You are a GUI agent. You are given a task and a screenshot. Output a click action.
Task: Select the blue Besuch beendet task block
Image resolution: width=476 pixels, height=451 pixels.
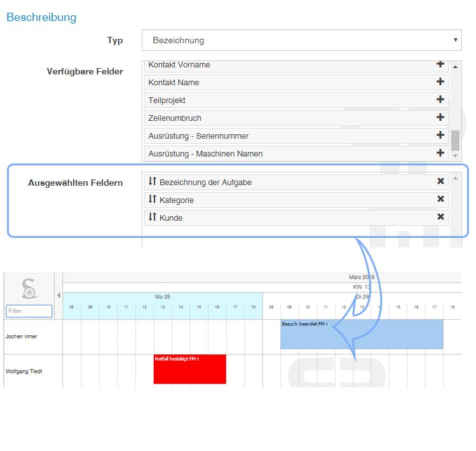361,335
